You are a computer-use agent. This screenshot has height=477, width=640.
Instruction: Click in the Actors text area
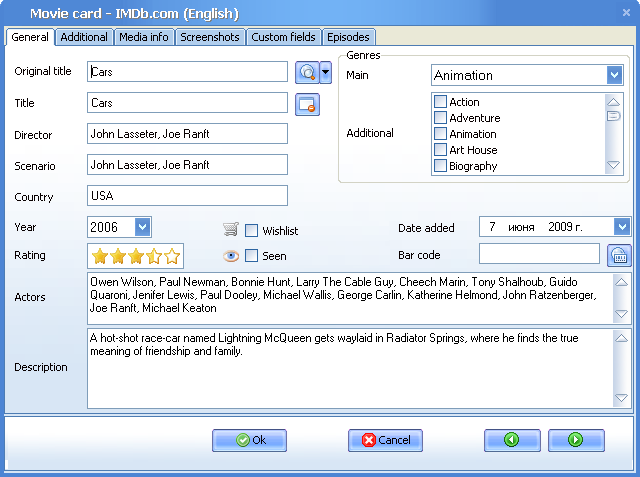click(350, 298)
